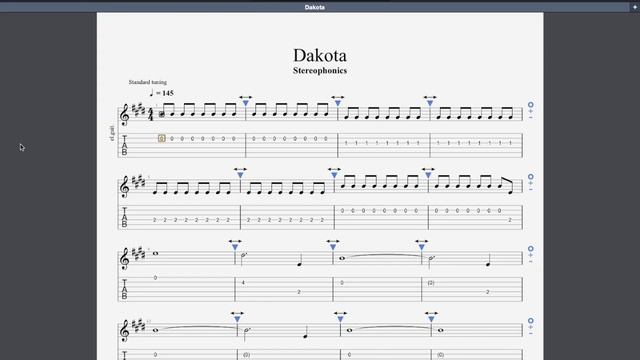Click the plus icon beside the second staff system
Screen dimensions: 640x360
[x=531, y=183]
